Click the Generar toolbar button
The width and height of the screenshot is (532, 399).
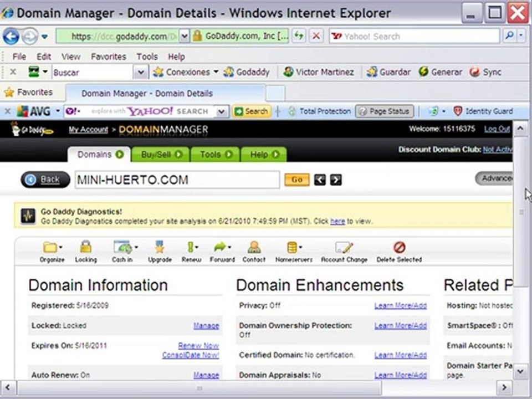441,72
